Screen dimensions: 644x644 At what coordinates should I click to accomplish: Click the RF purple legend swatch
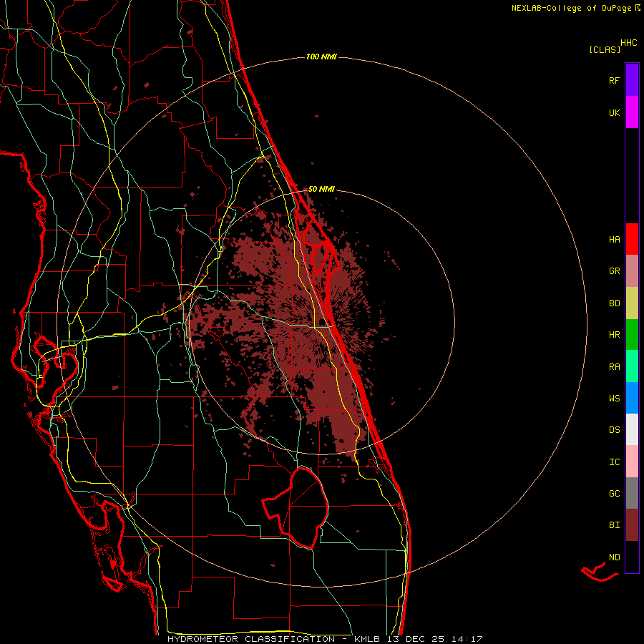[x=632, y=80]
